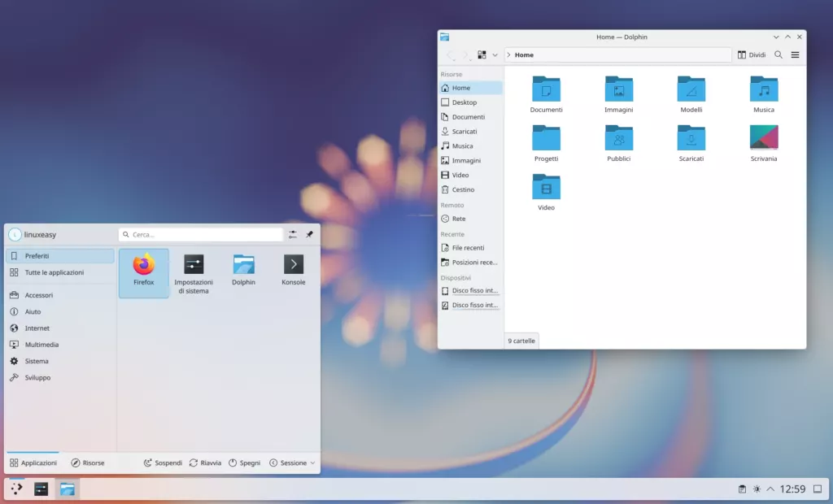Launch Dolphin from the application menu
Viewport: 833px width, 504px height.
coord(243,271)
